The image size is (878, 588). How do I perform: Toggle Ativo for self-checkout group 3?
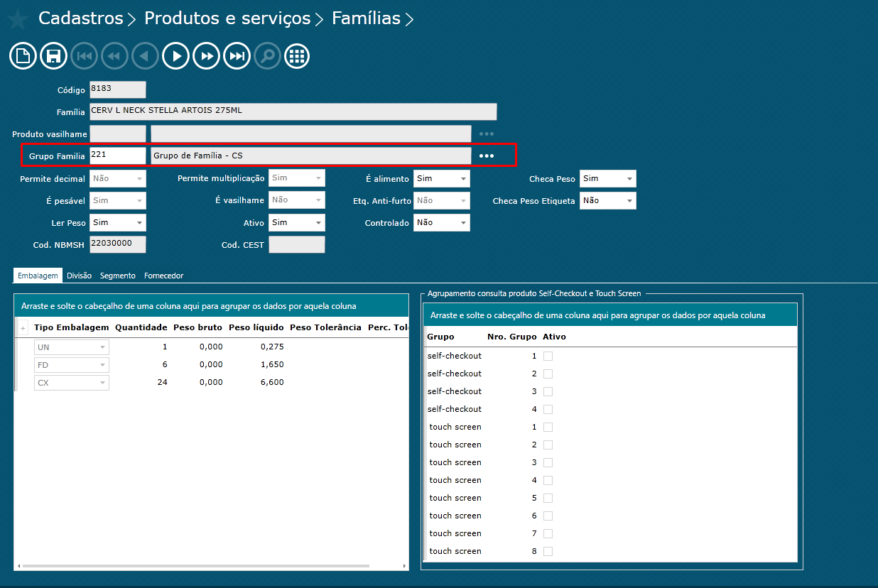(548, 391)
